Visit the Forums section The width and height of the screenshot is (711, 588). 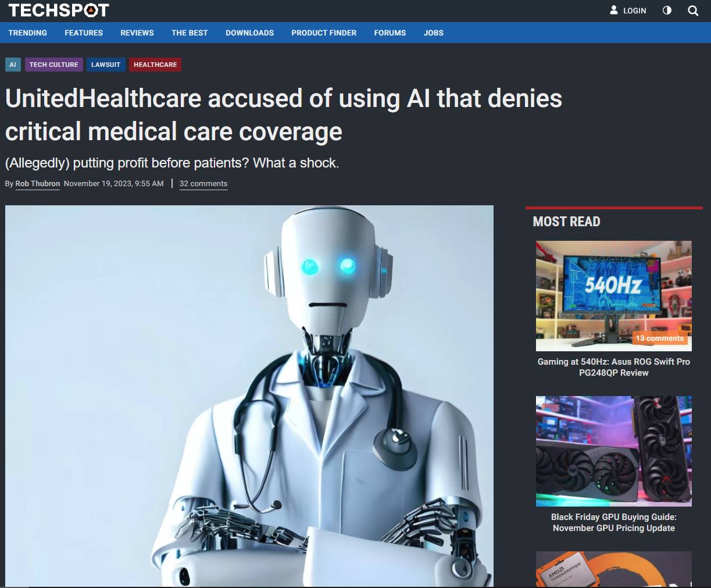390,33
